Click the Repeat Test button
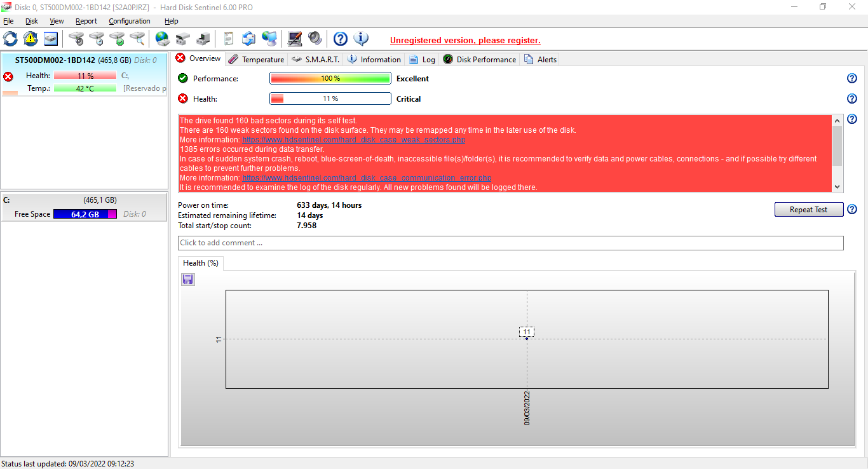 (x=808, y=210)
